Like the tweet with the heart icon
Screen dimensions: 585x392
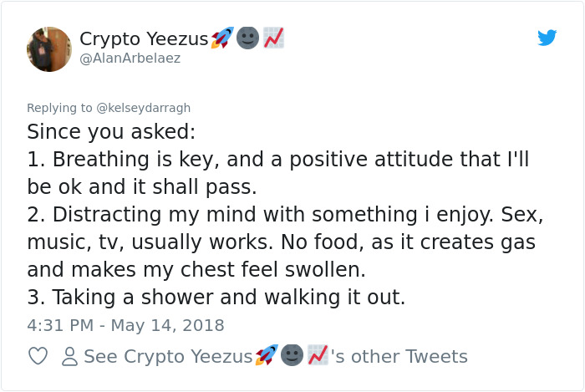[38, 356]
